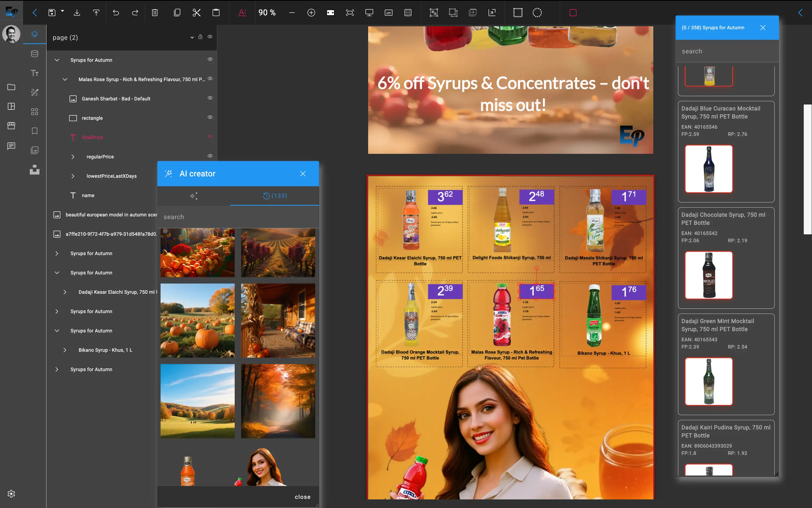Hide the rectangle layer
Viewport: 812px width, 508px height.
(x=210, y=117)
